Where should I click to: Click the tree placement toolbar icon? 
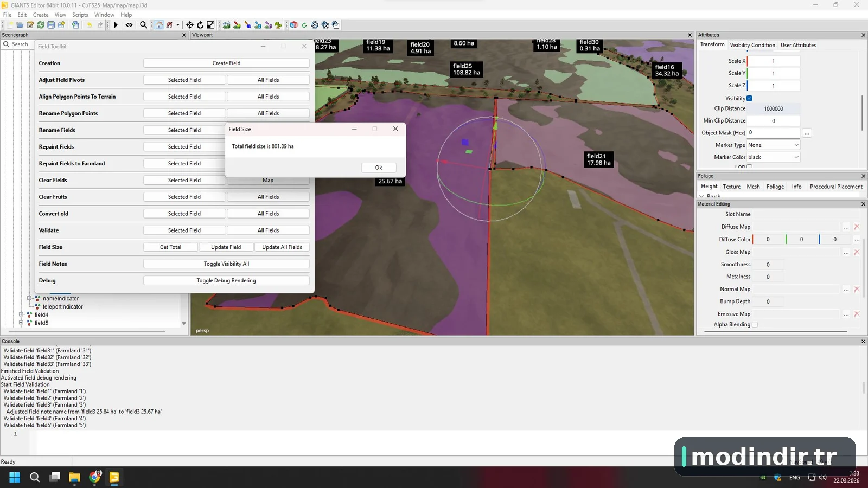coord(278,25)
